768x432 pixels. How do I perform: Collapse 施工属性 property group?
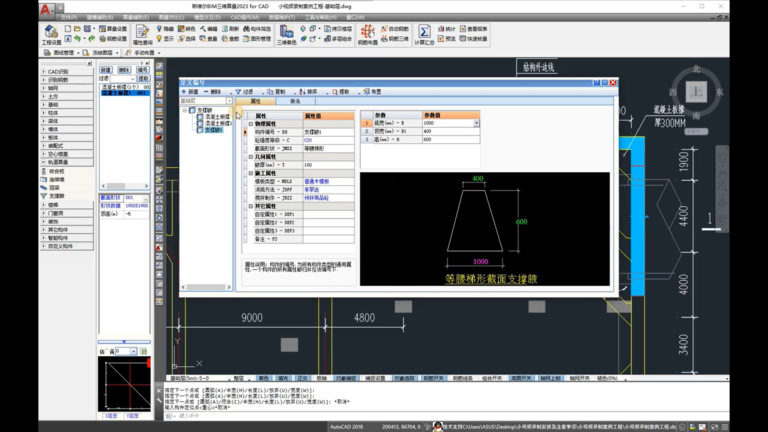tap(250, 173)
